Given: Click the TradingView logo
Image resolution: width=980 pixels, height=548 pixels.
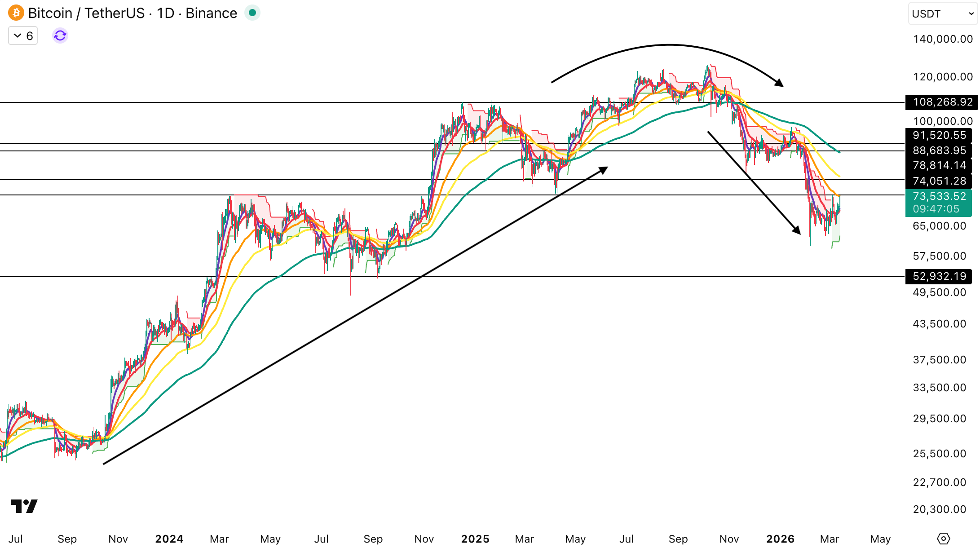Looking at the screenshot, I should click(x=24, y=506).
